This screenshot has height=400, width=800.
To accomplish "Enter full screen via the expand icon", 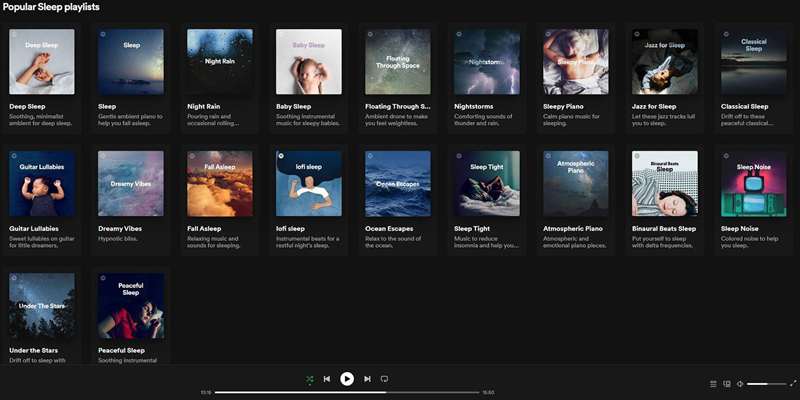I will pyautogui.click(x=793, y=383).
